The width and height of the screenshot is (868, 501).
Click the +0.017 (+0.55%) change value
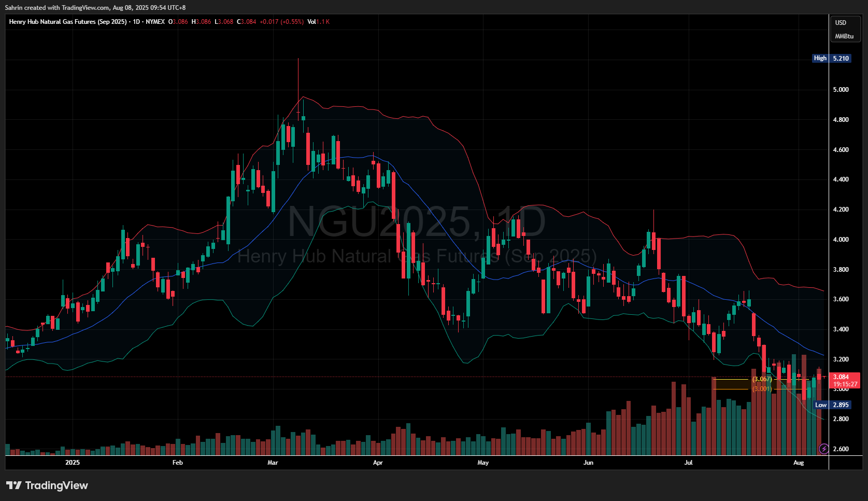[282, 22]
